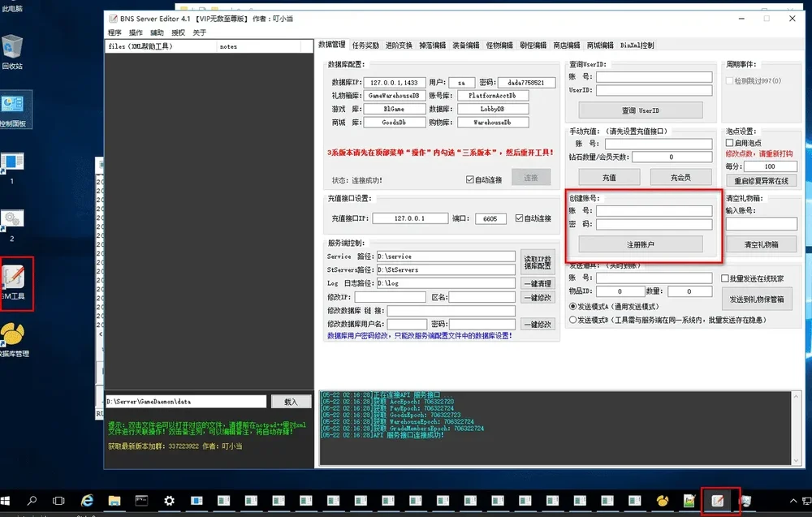
Task: Click the log panel scrollbar down arrow
Action: (796, 460)
